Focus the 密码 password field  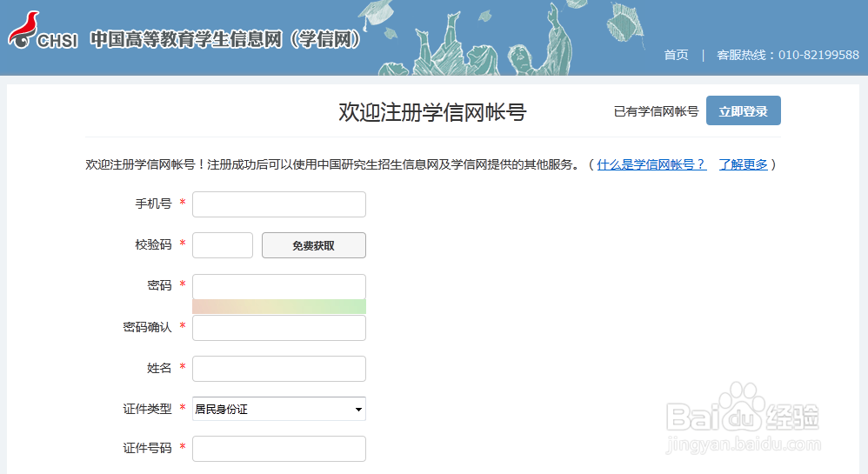[x=279, y=287]
